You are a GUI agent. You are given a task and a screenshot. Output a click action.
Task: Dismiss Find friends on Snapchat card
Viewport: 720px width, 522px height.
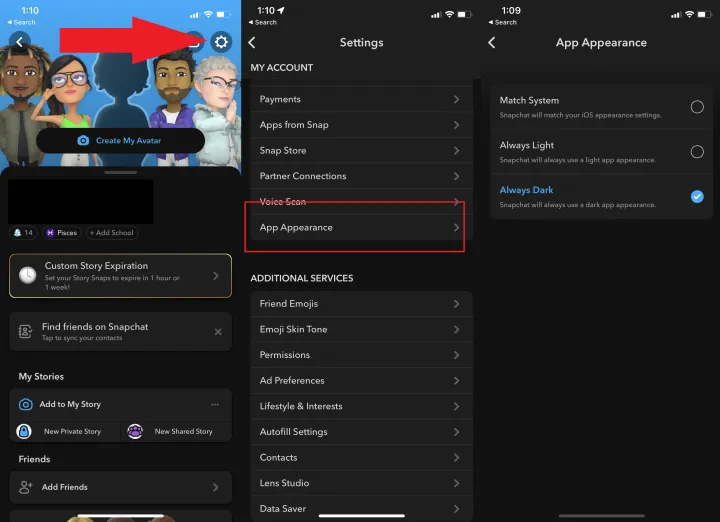point(218,332)
